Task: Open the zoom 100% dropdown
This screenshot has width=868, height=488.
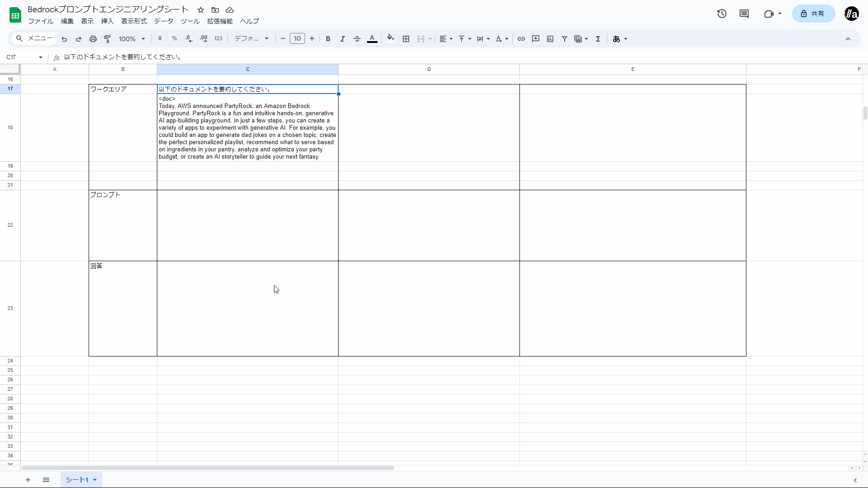Action: tap(132, 39)
